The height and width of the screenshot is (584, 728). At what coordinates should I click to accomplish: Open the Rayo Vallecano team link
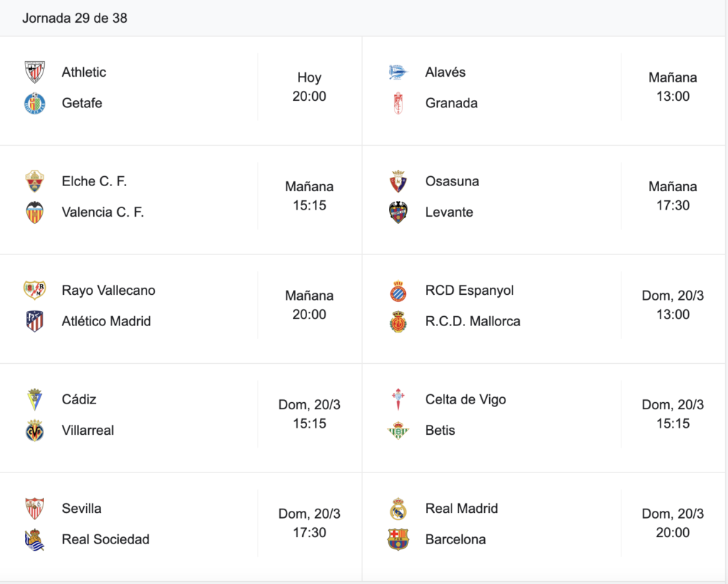[108, 291]
